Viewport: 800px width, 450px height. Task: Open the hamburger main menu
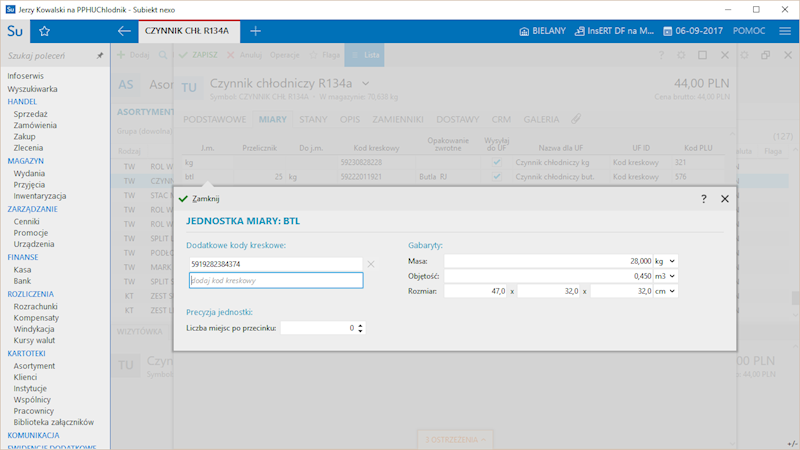785,31
